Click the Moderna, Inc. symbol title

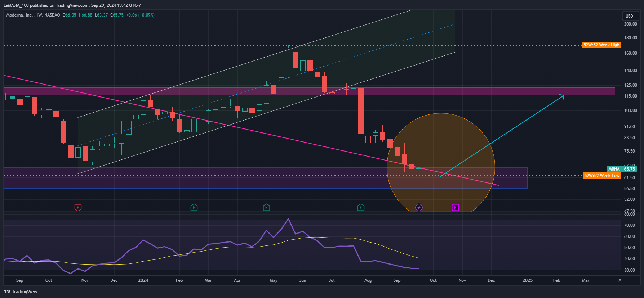click(33, 15)
